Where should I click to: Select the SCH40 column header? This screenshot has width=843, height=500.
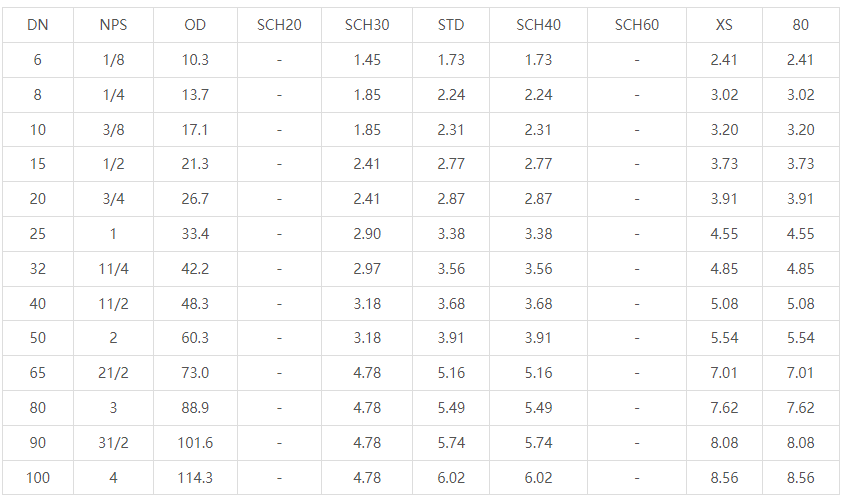tap(538, 25)
